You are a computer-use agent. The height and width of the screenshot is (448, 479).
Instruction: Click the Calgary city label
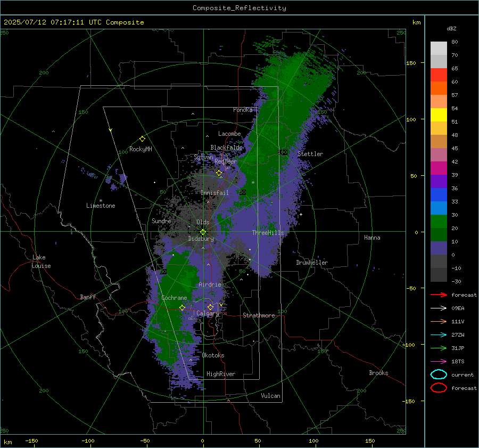click(x=208, y=313)
